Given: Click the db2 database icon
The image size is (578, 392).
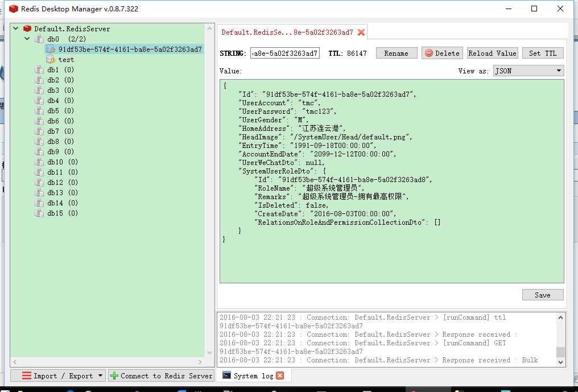Looking at the screenshot, I should tap(39, 80).
